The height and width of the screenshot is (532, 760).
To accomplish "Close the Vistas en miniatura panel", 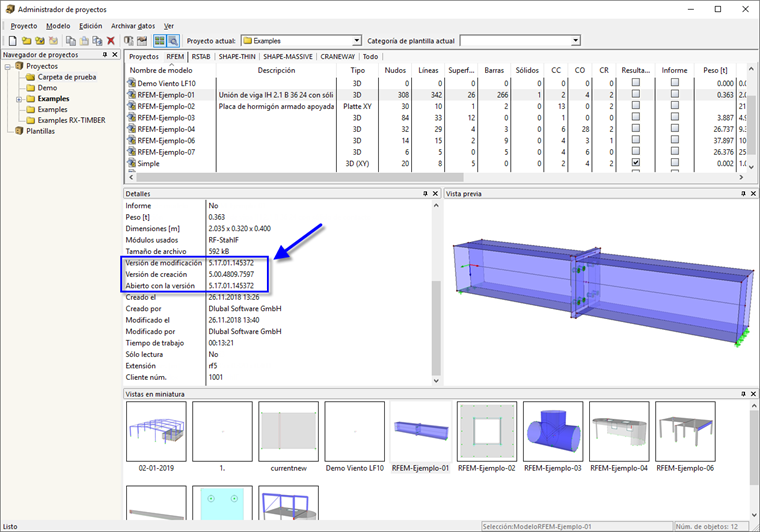I will (753, 394).
